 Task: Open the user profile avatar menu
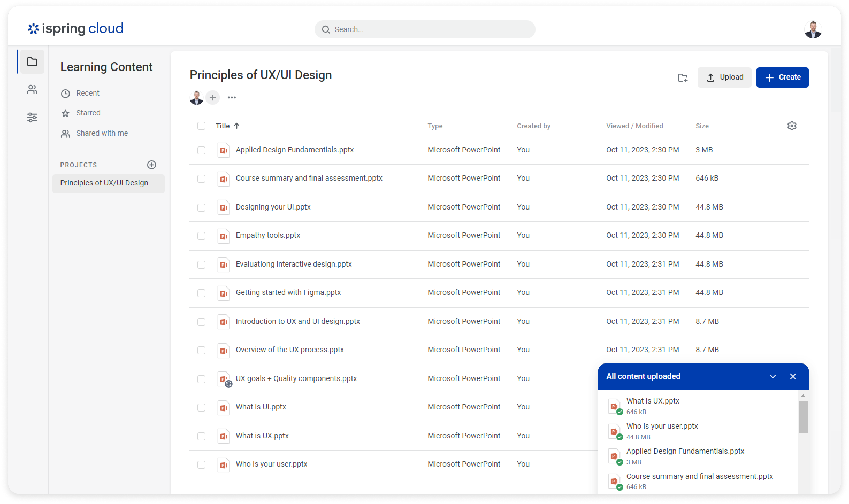(813, 30)
